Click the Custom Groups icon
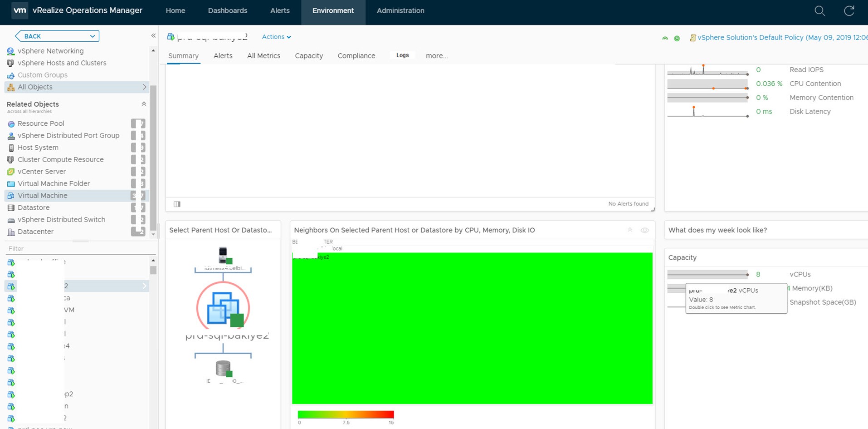Viewport: 868px width, 429px height. click(11, 75)
